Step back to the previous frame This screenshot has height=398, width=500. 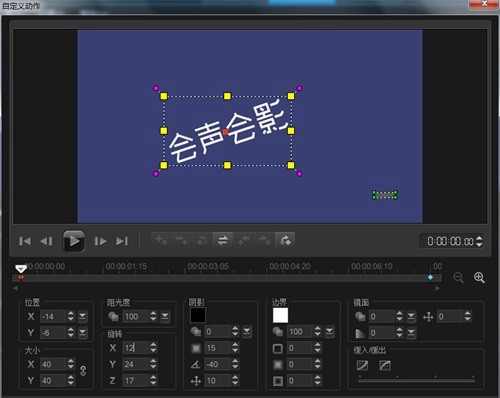coord(46,241)
